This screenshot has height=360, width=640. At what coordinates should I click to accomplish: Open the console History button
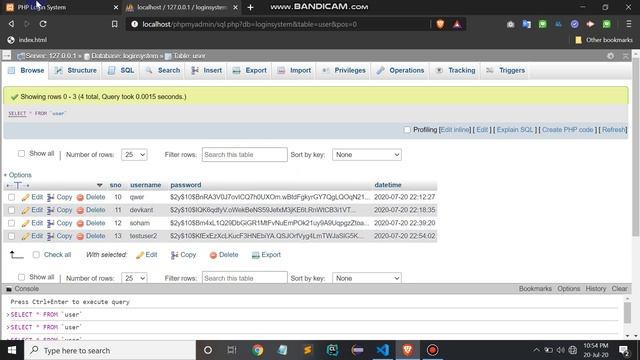[596, 289]
